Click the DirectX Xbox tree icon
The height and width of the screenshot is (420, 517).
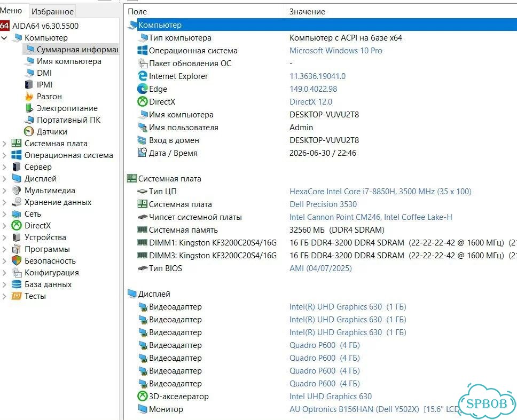click(x=17, y=226)
